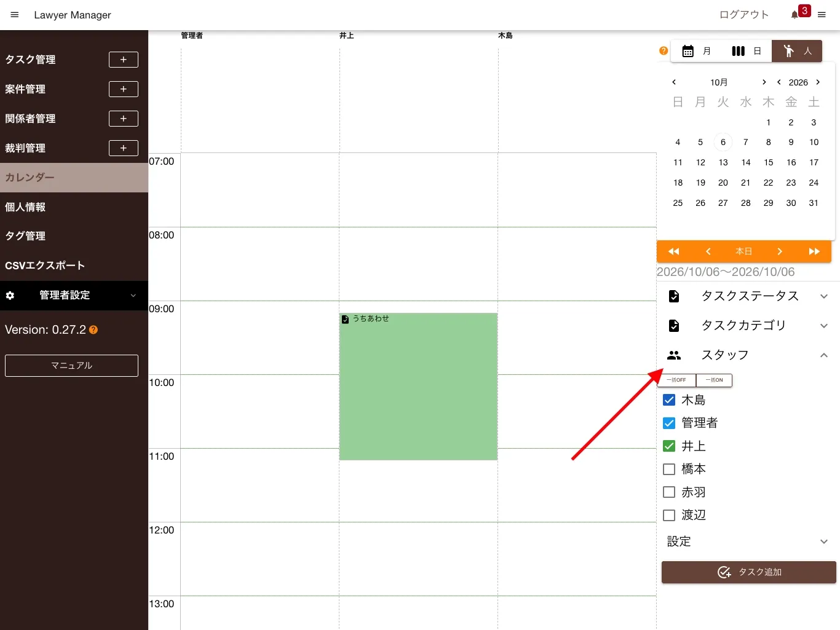Open the マニュアル button
This screenshot has height=630, width=840.
click(x=71, y=366)
